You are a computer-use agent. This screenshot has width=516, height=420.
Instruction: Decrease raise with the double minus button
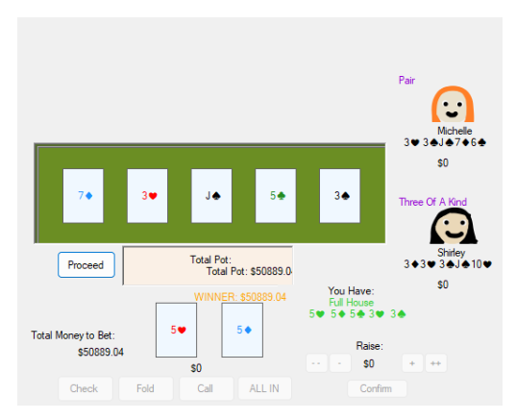coord(316,363)
